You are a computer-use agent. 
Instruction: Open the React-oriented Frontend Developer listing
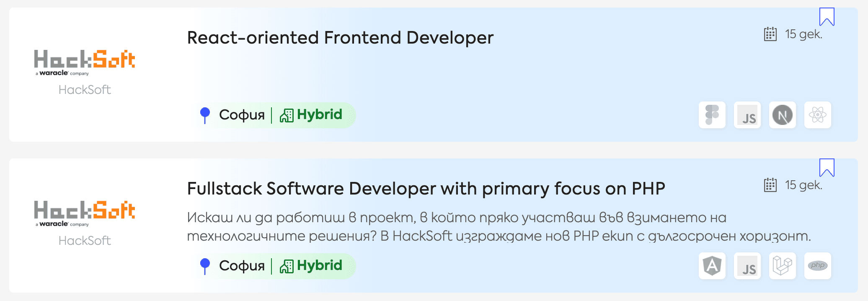340,38
